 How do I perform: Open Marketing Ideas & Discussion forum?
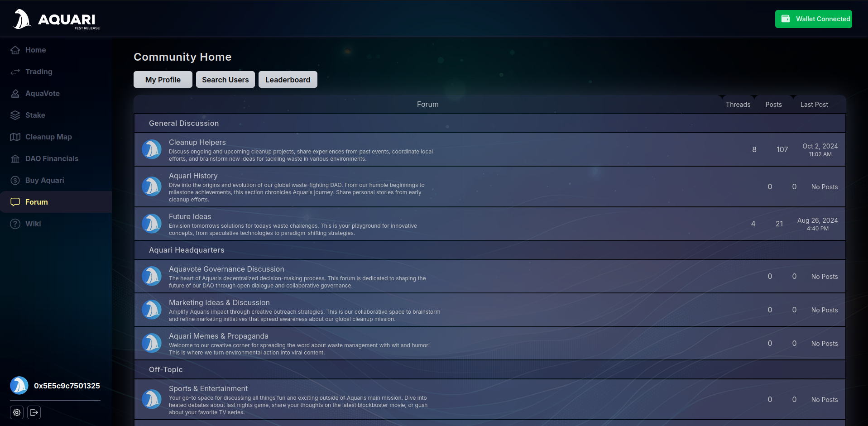click(x=219, y=302)
